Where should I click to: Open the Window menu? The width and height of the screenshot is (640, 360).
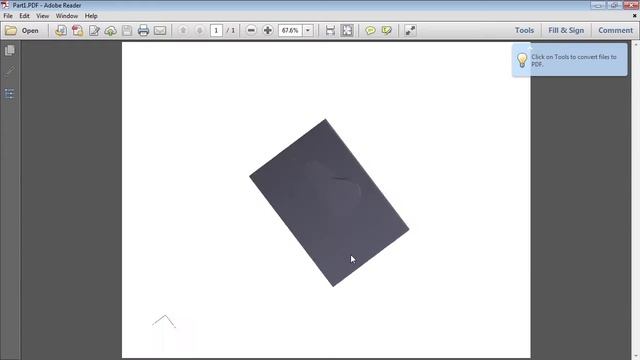(67, 16)
